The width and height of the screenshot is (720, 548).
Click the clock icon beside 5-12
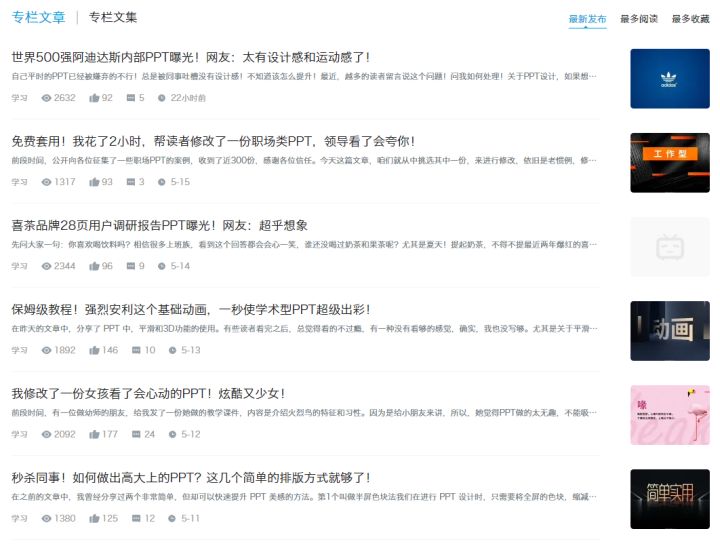pyautogui.click(x=172, y=434)
